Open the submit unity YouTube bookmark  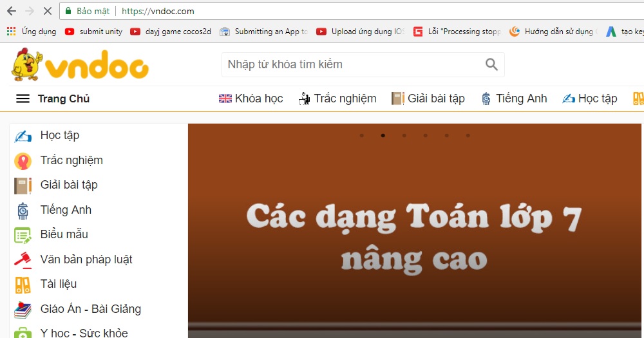93,32
